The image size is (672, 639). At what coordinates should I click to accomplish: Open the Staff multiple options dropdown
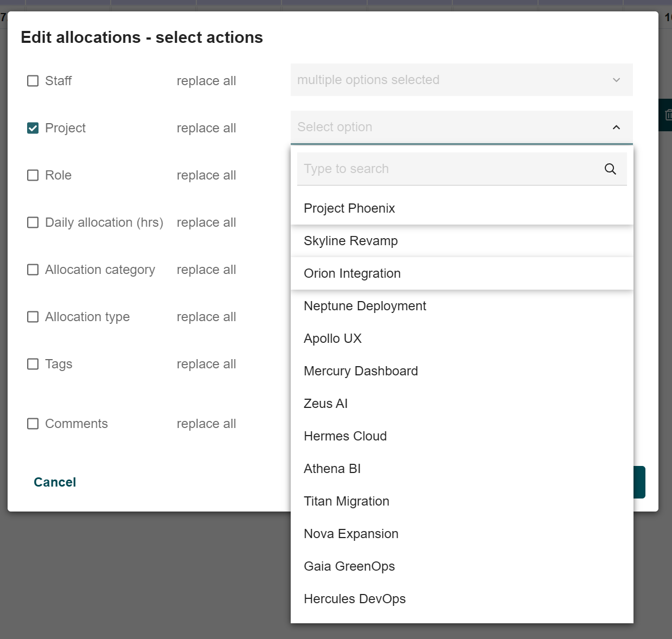click(x=461, y=80)
